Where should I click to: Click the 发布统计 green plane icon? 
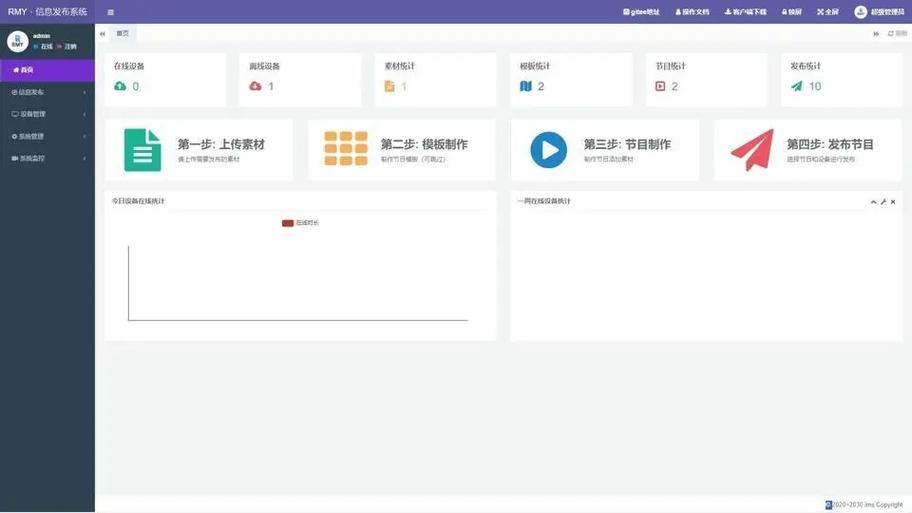coord(796,87)
